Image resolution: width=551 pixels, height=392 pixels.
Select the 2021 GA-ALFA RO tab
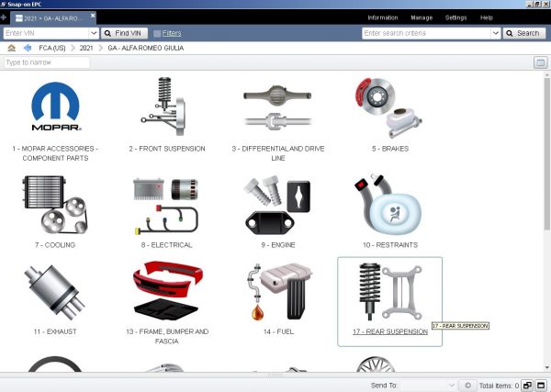click(52, 18)
